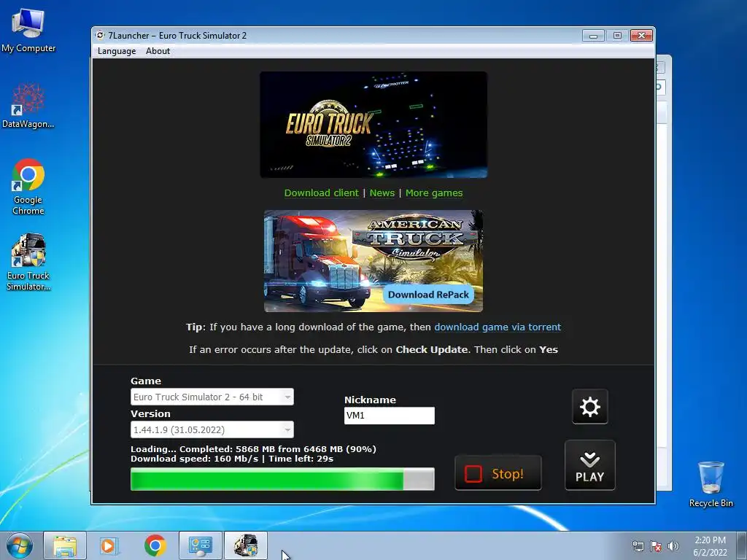Click the 7Launcher title bar icon
The height and width of the screenshot is (560, 747).
coord(100,35)
